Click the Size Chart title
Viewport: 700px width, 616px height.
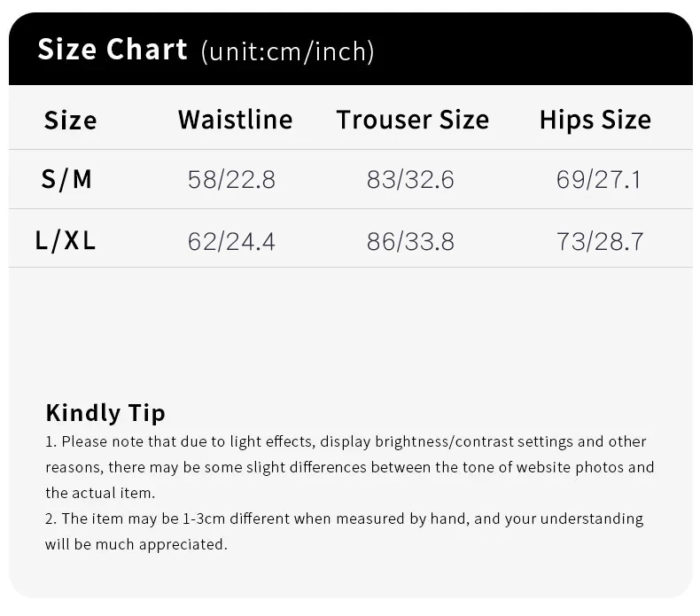[x=113, y=50]
